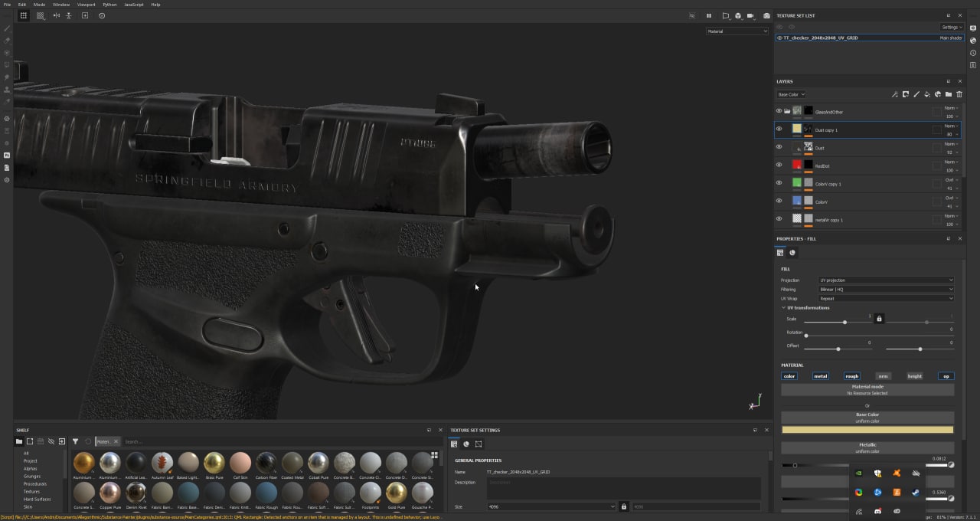The height and width of the screenshot is (521, 980).
Task: Toggle the rough channel in Material
Action: point(852,376)
